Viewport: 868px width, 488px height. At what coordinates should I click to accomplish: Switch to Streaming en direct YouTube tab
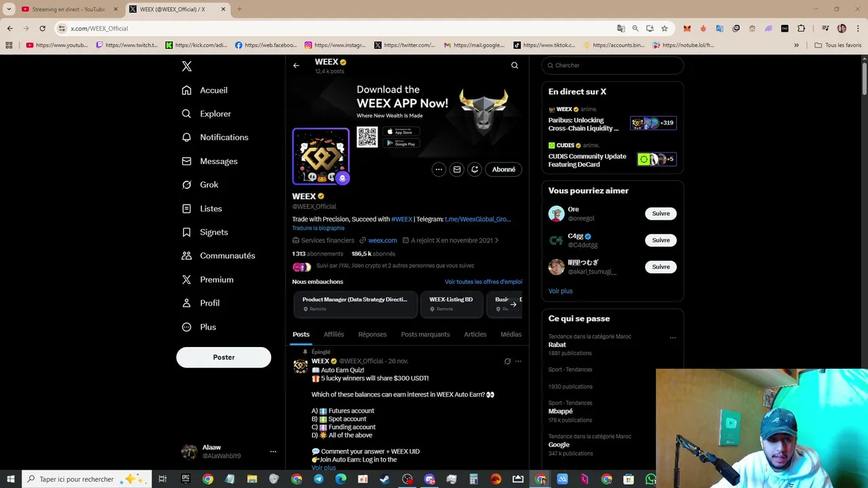click(x=69, y=9)
